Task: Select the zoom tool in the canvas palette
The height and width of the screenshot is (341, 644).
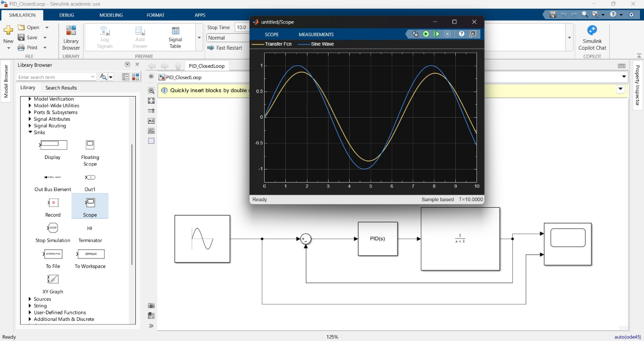Action: (151, 91)
